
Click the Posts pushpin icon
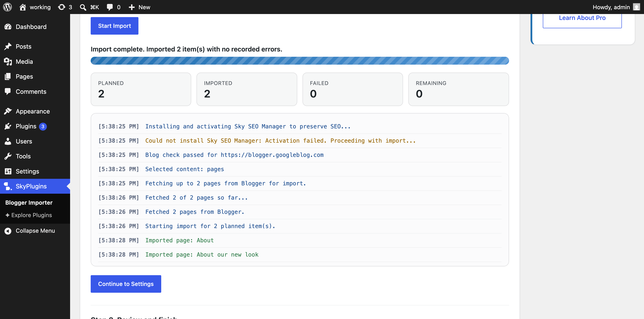tap(8, 46)
